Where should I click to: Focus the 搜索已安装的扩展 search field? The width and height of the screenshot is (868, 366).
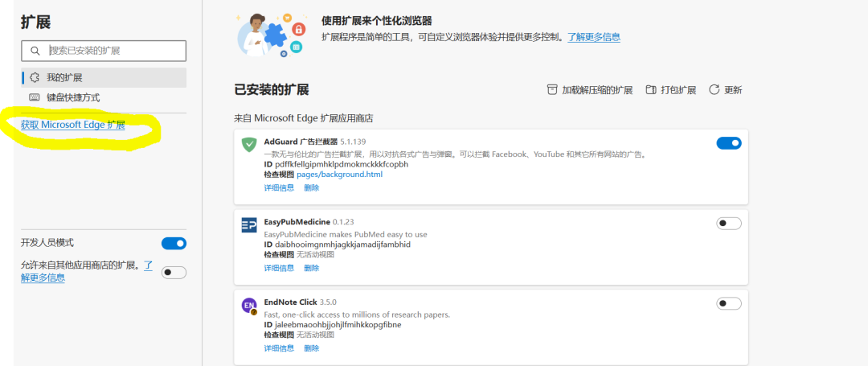tap(104, 51)
